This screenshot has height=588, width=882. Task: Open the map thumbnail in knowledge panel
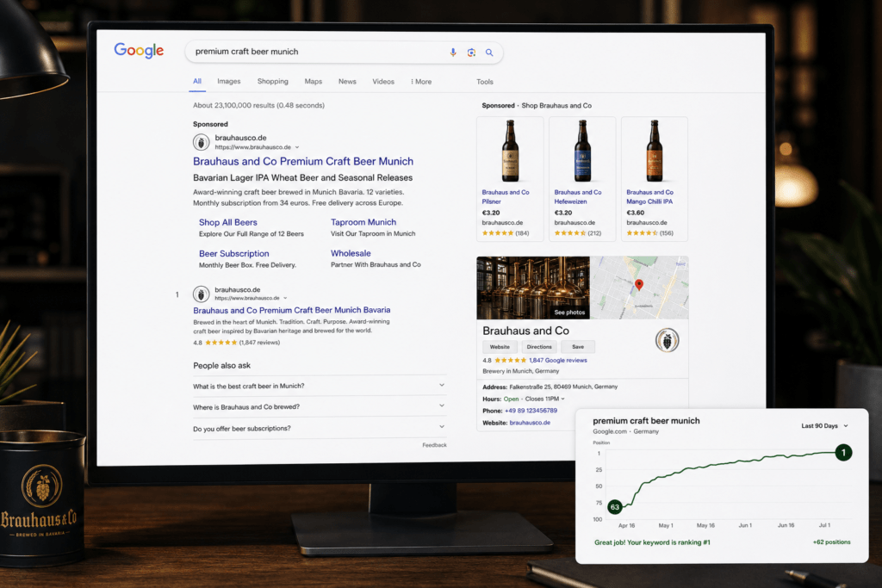click(x=639, y=288)
